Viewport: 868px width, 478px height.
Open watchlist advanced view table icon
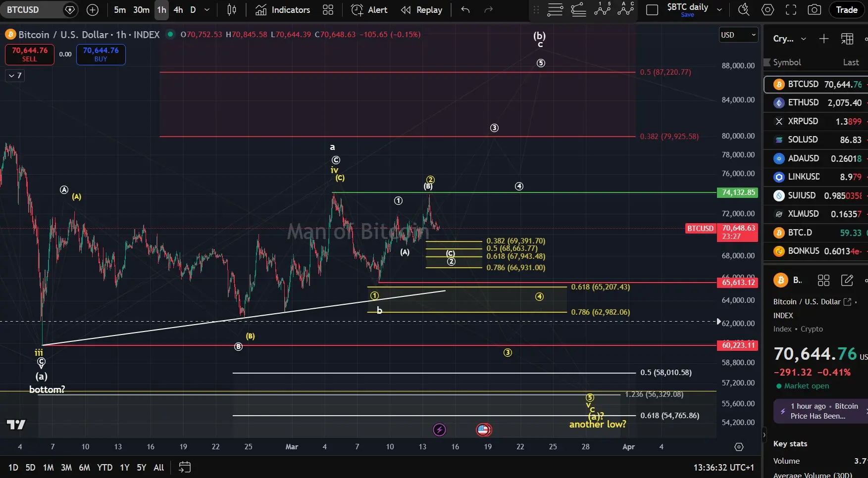click(847, 39)
